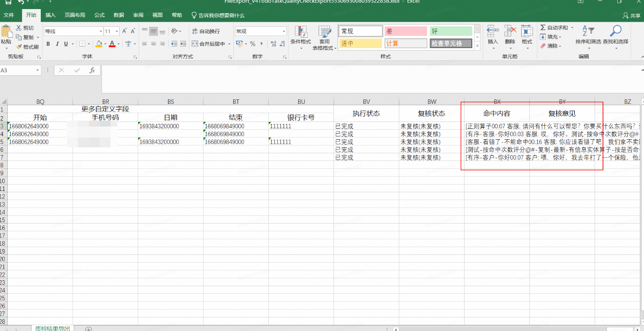
Task: Toggle Underline formatting
Action: point(66,44)
